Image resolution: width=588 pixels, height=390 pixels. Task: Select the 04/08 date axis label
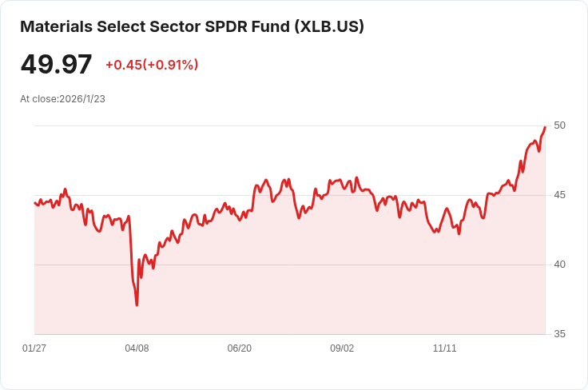coord(137,348)
